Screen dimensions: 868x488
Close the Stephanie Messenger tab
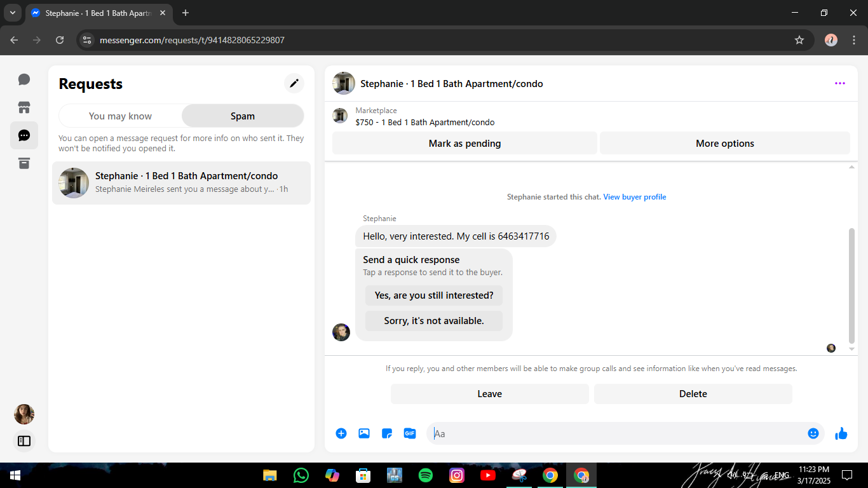(163, 13)
